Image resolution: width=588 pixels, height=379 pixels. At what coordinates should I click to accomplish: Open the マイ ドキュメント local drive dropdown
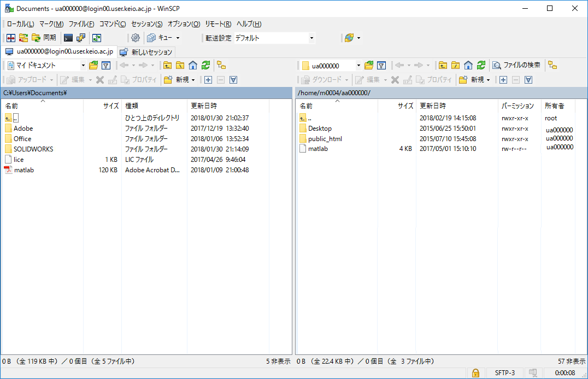(x=83, y=66)
